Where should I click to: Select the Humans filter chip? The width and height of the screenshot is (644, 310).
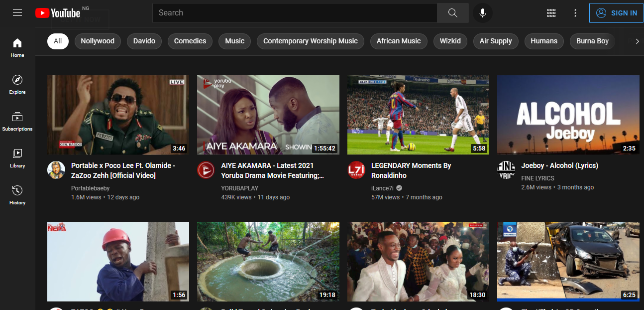[544, 41]
